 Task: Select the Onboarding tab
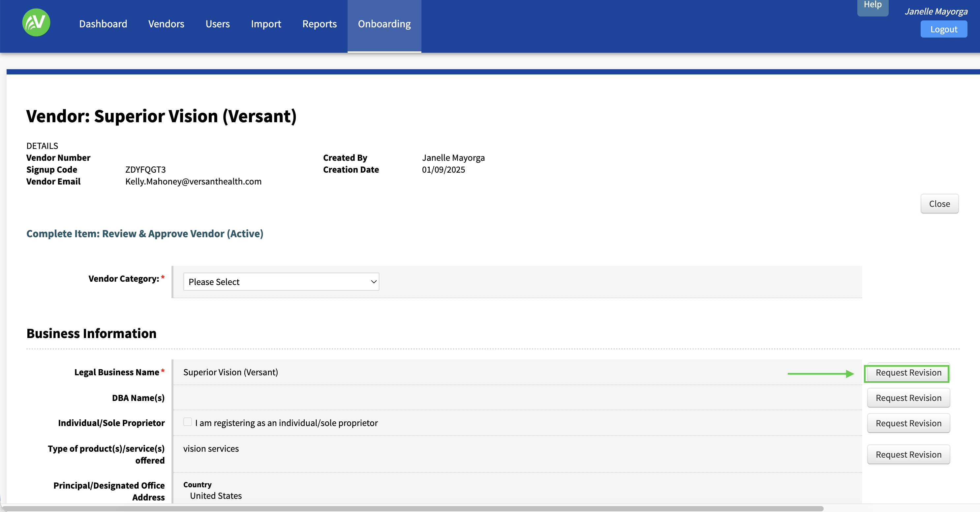[384, 24]
